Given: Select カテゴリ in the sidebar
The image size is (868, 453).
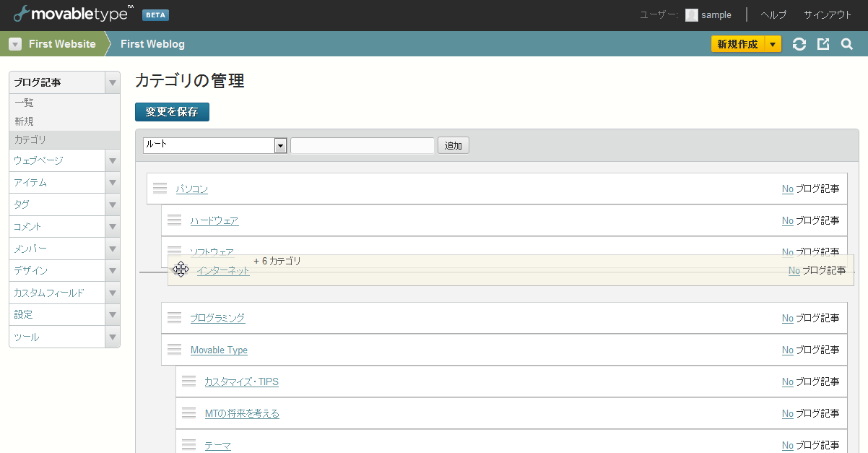Looking at the screenshot, I should click(x=30, y=139).
